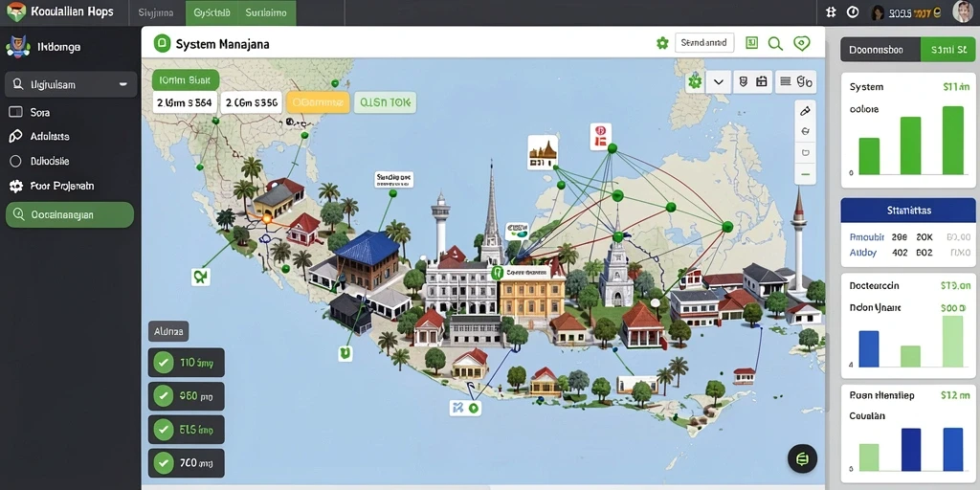The image size is (980, 490).
Task: Toggle the 110 checkmark item
Action: (187, 363)
